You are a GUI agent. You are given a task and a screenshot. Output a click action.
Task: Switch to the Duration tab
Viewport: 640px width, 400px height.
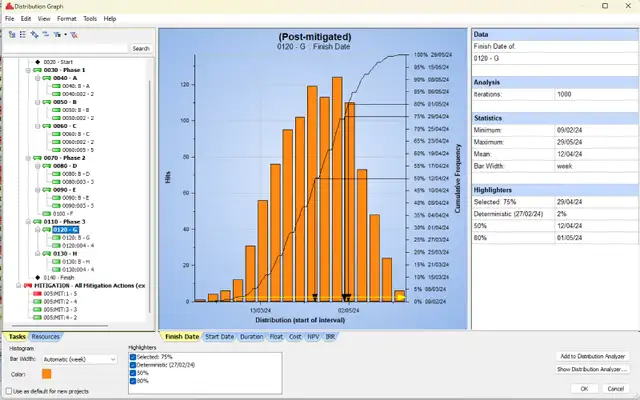pos(250,337)
